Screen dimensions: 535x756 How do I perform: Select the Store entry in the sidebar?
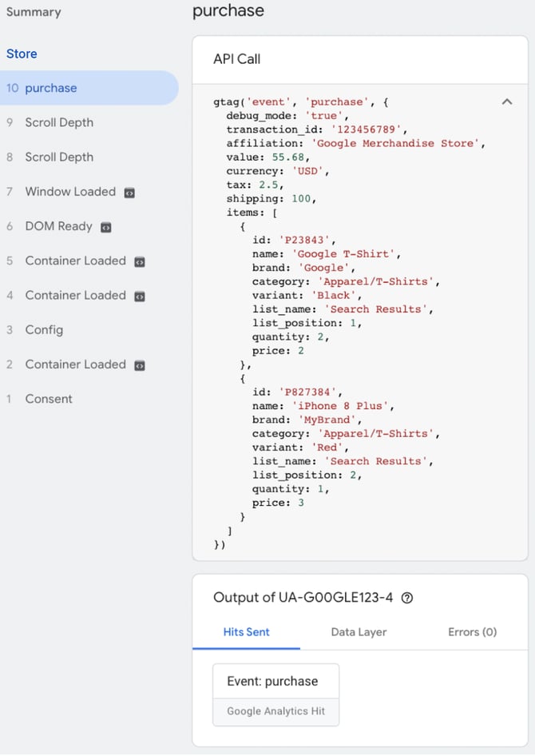coord(22,54)
